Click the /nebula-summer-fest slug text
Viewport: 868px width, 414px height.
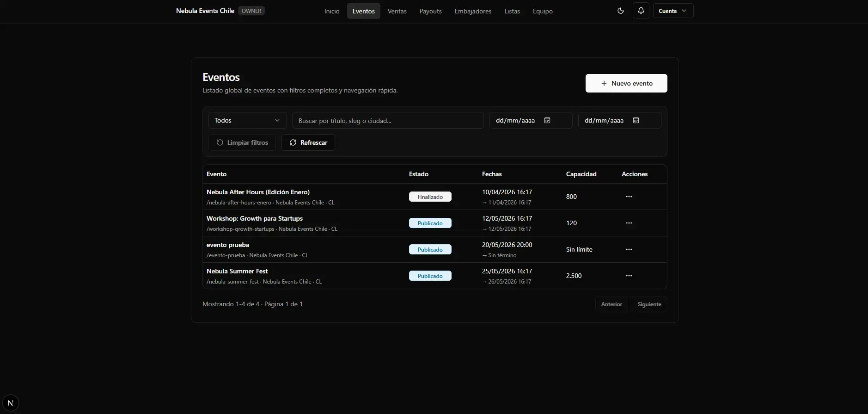point(232,282)
